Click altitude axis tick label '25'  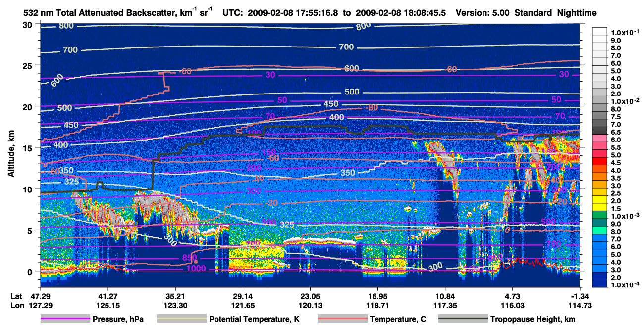(x=29, y=65)
